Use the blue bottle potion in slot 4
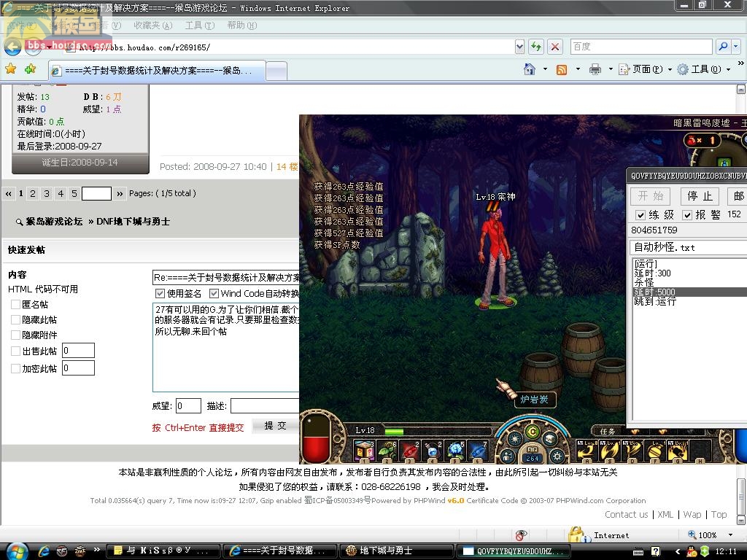The height and width of the screenshot is (560, 747). 433,451
